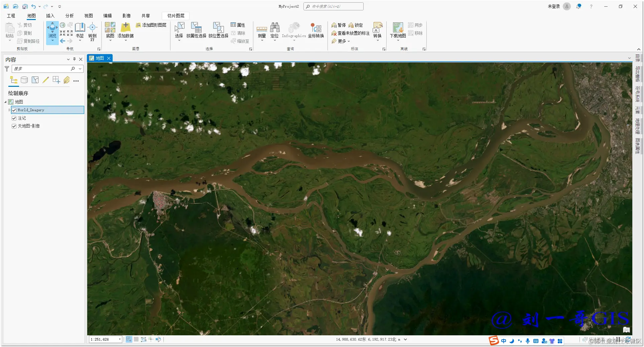Go to the previous extent arrow
The height and width of the screenshot is (347, 644).
point(62,41)
